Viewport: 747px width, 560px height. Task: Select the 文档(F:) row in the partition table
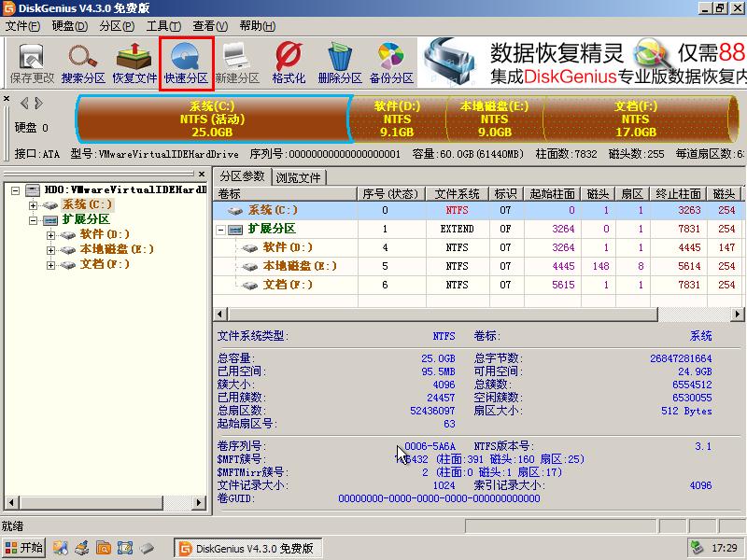click(478, 285)
